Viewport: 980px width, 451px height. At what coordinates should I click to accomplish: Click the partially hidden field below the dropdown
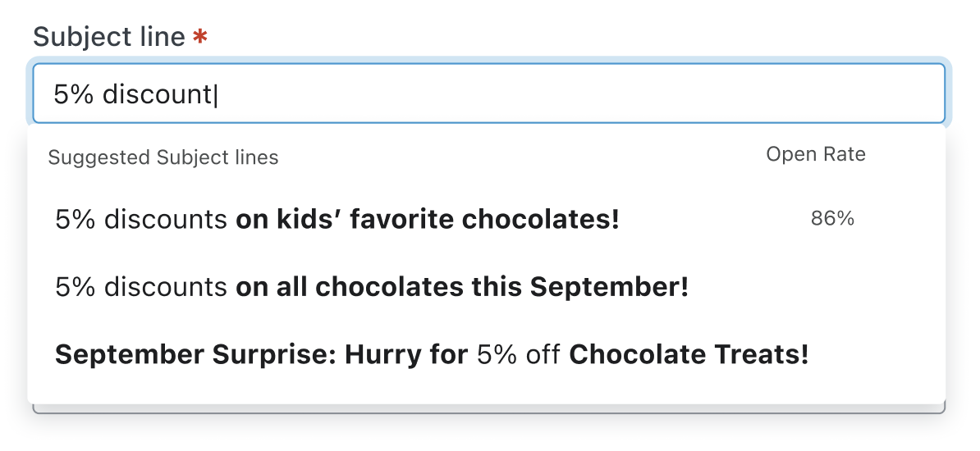coord(488,408)
